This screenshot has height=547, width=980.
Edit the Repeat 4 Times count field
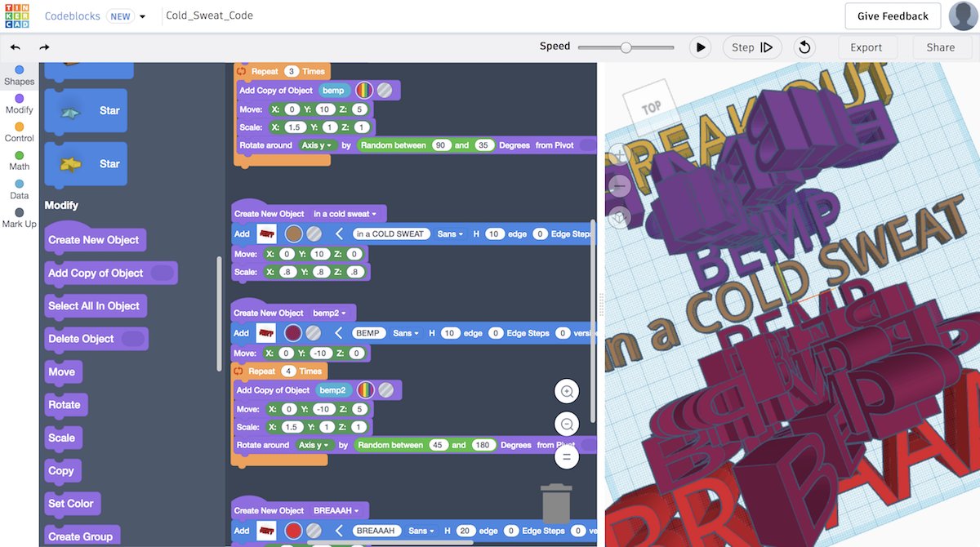pos(287,371)
